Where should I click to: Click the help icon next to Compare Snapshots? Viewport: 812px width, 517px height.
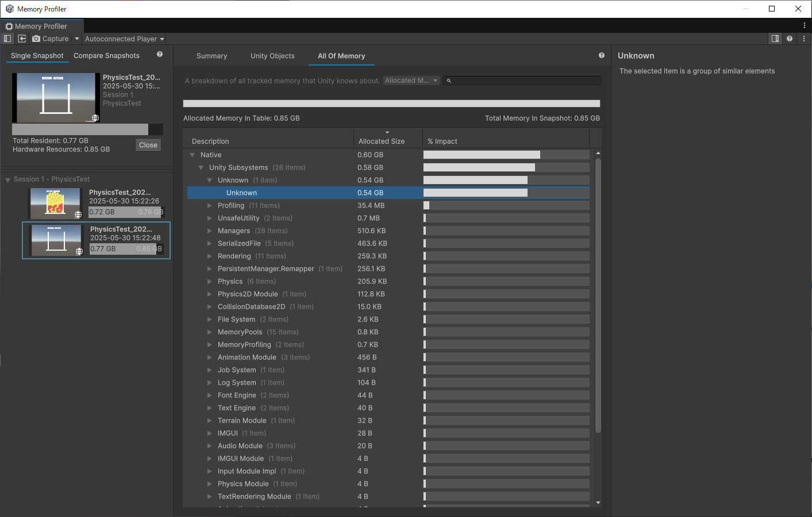pos(159,54)
